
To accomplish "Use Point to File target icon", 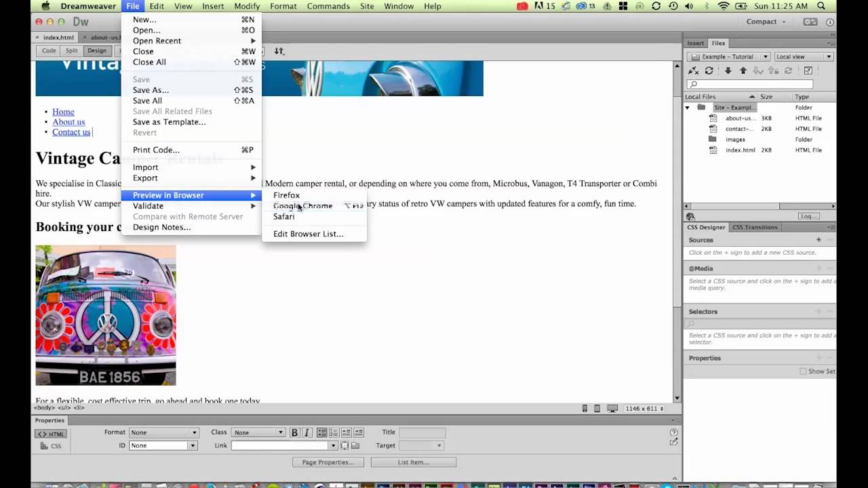I will tap(344, 445).
